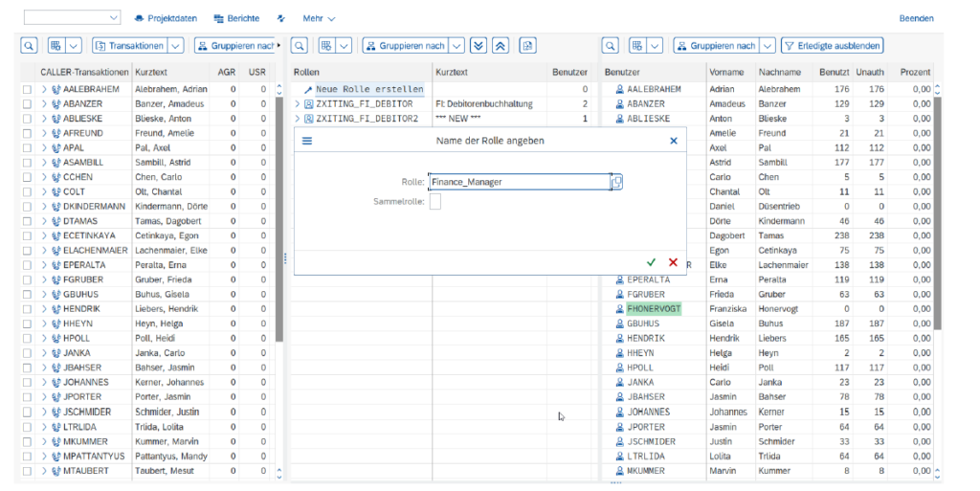Tick the Sammelrolle checkbox
Image resolution: width=980 pixels, height=491 pixels.
tap(434, 202)
